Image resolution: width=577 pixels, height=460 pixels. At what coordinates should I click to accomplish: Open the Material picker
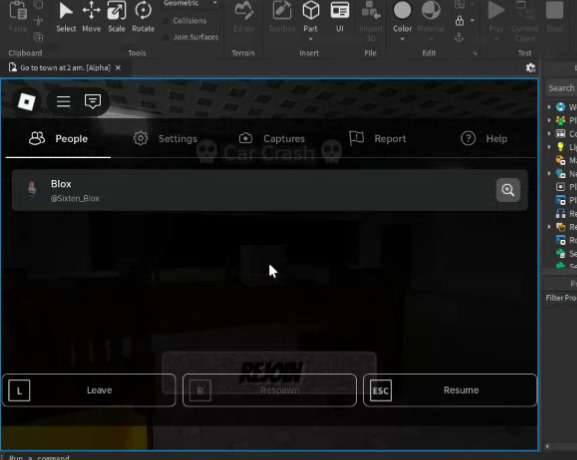431,15
